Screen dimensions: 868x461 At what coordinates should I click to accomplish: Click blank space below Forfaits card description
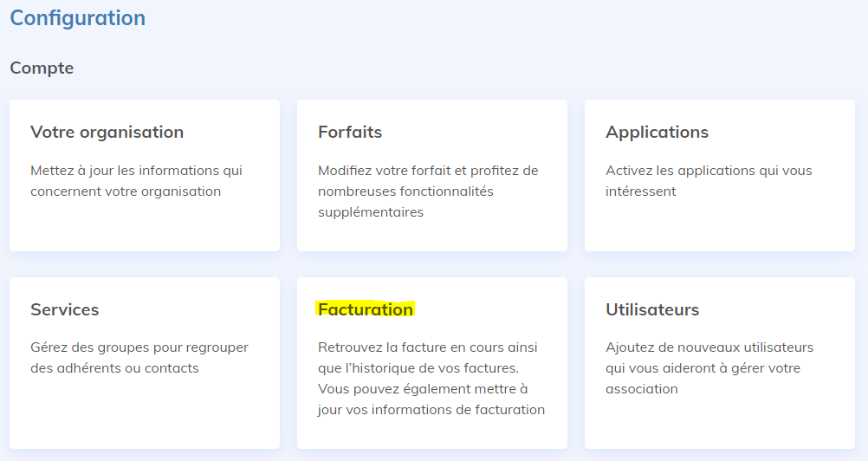(x=431, y=236)
